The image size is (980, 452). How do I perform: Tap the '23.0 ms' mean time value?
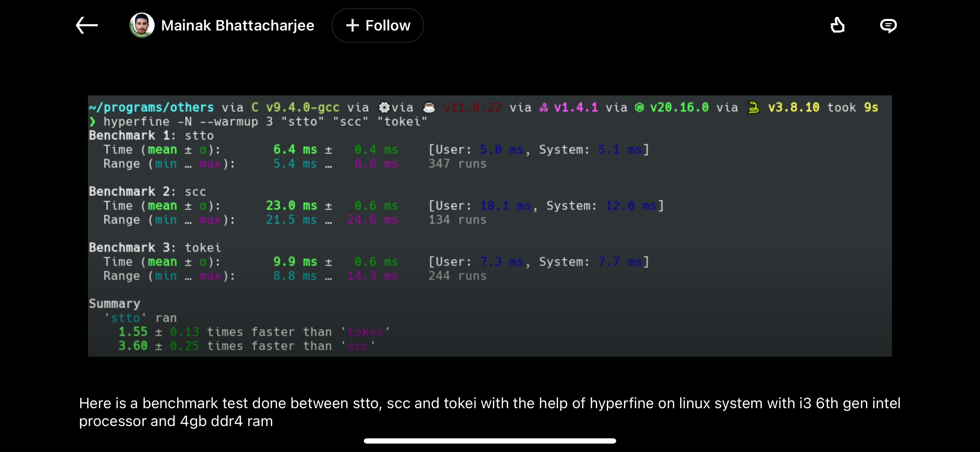pyautogui.click(x=291, y=205)
